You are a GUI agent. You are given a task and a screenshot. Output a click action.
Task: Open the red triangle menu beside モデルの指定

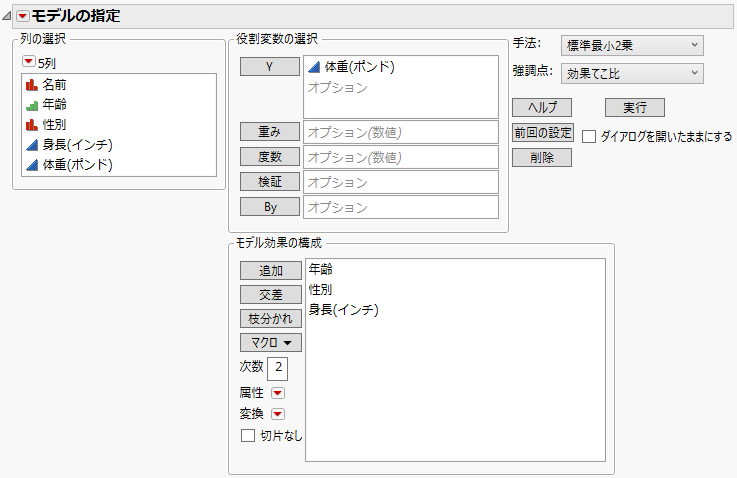click(22, 16)
